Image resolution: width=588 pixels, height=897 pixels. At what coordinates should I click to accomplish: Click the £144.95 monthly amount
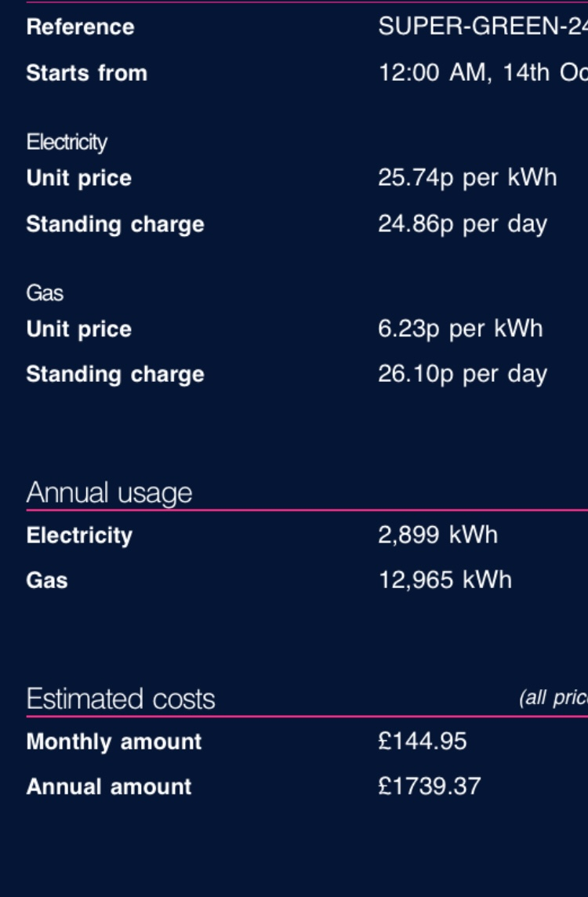click(x=422, y=742)
